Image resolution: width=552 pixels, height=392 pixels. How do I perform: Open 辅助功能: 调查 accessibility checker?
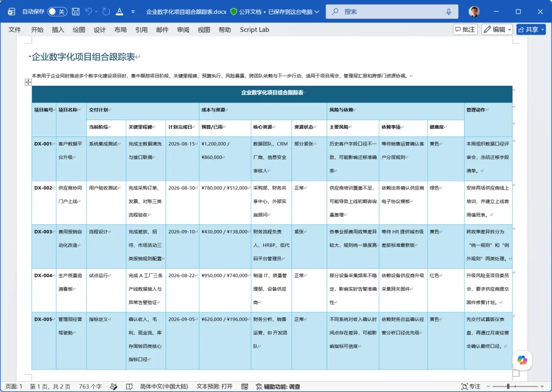[x=278, y=386]
